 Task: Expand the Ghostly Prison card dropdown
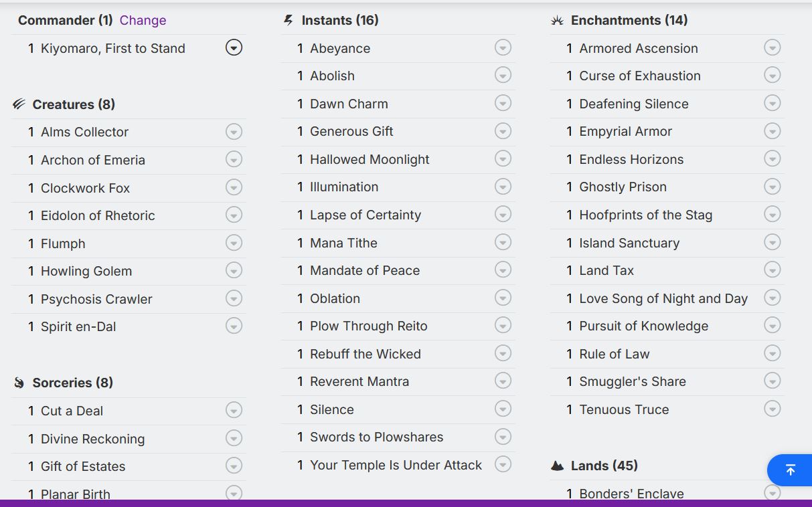772,187
